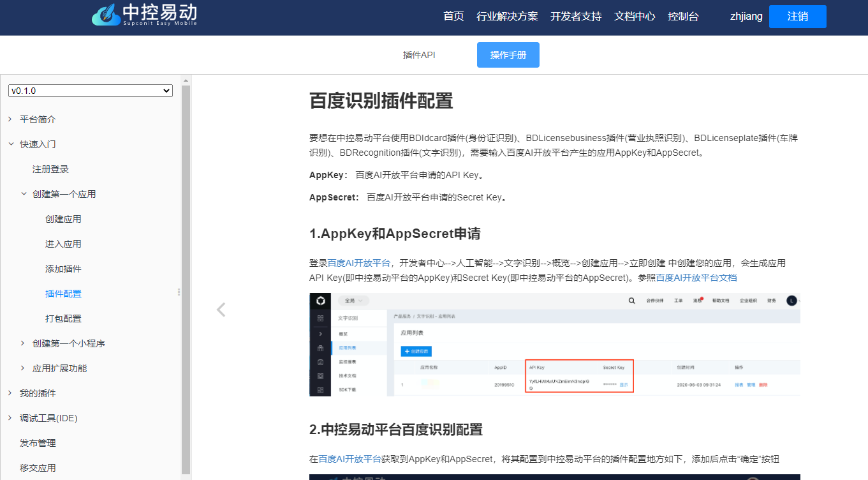Click sidebar scrollbar up arrow
This screenshot has height=480, width=868.
pyautogui.click(x=186, y=80)
